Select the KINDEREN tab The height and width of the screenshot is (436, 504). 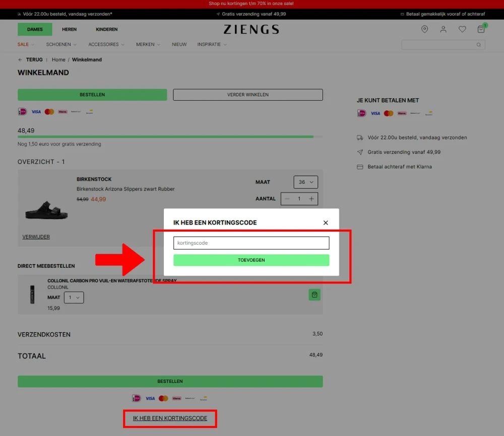click(107, 29)
